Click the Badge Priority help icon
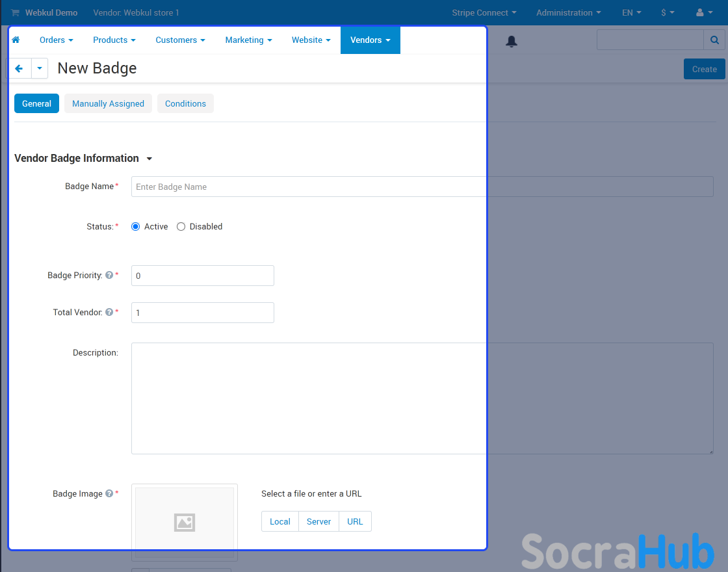Screen dimensions: 728x572 109,276
